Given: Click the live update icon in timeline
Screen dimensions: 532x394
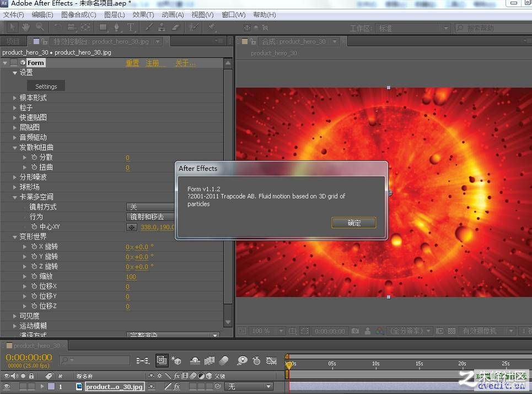Looking at the screenshot, I should click(x=162, y=360).
